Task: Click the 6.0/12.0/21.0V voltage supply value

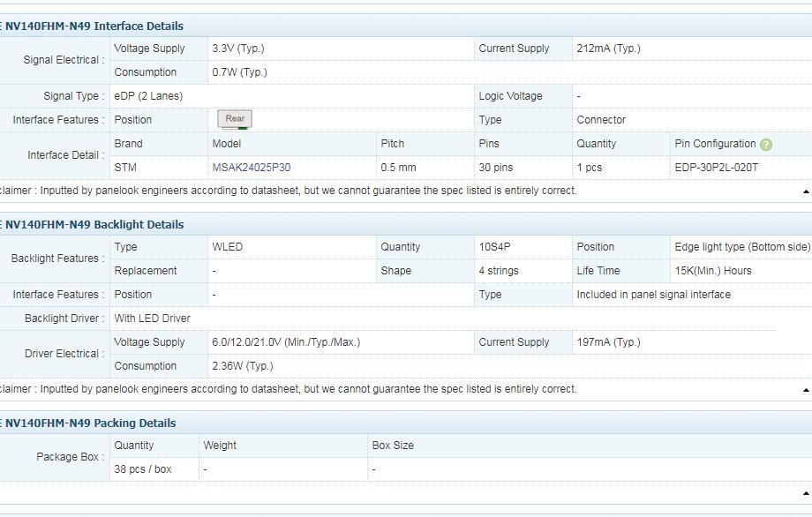Action: 286,342
